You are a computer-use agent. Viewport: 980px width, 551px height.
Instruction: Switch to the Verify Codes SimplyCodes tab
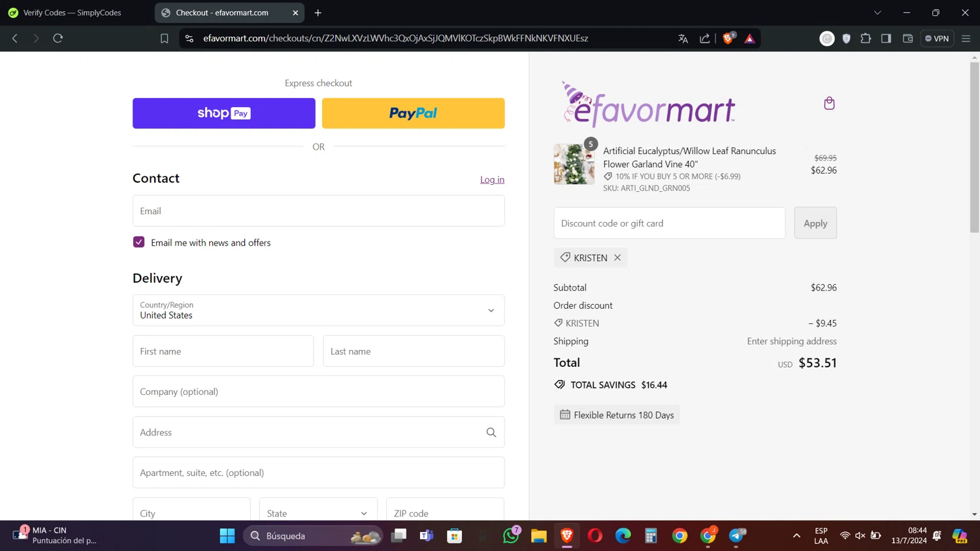[73, 12]
